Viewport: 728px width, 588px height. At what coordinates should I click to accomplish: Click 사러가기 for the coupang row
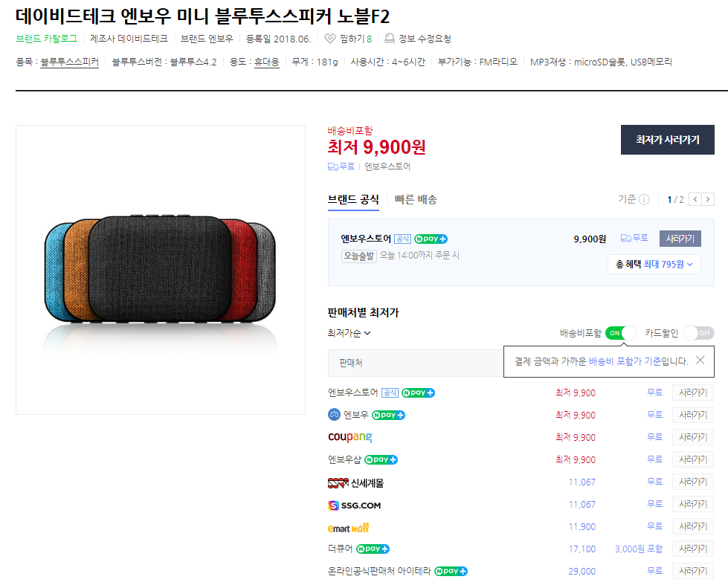point(693,437)
